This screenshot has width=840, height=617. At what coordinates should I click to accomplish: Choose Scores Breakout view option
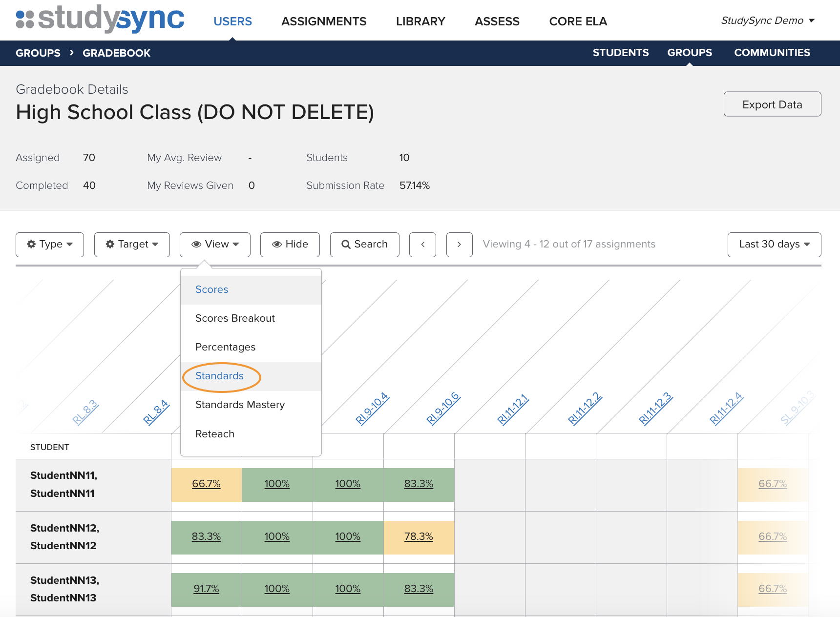(235, 318)
